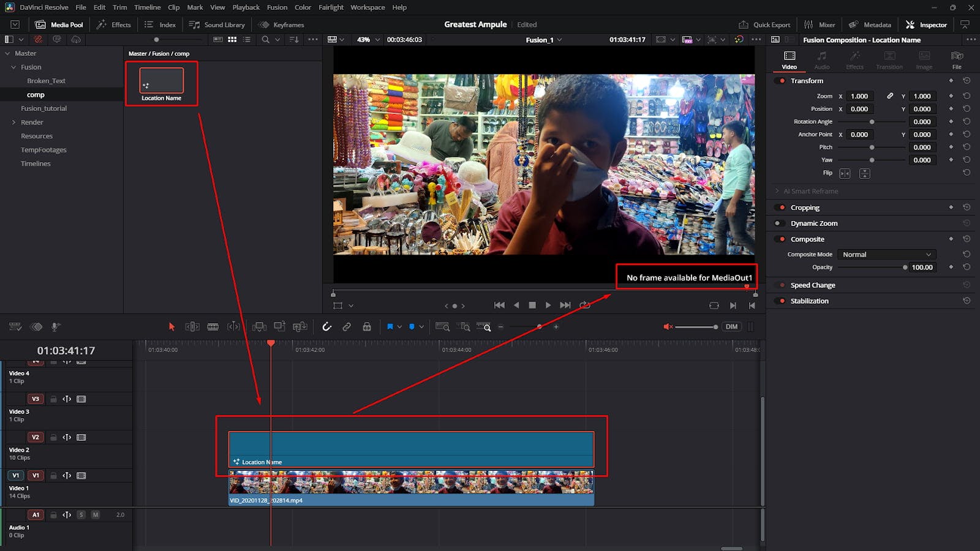Select the Location Name clip thumbnail

tap(160, 80)
